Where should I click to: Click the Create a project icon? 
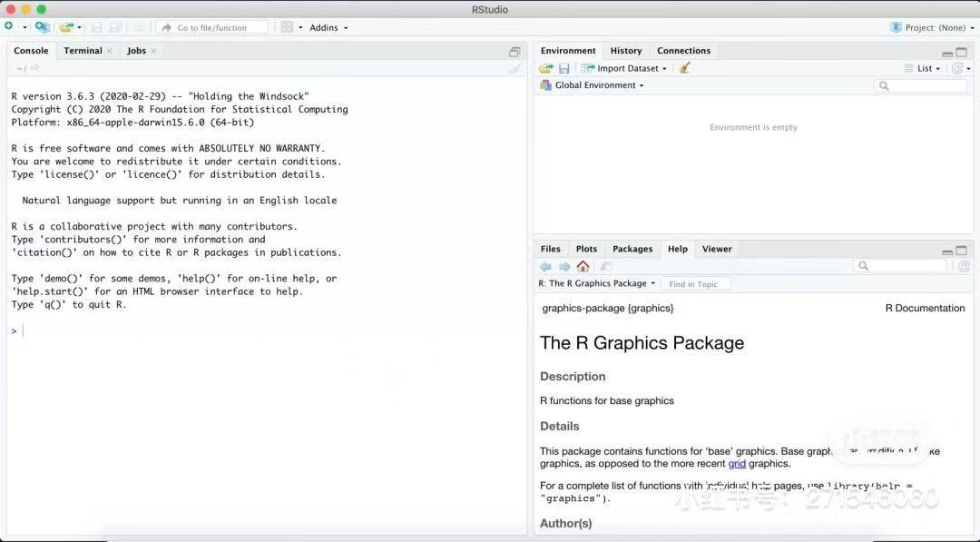click(42, 27)
